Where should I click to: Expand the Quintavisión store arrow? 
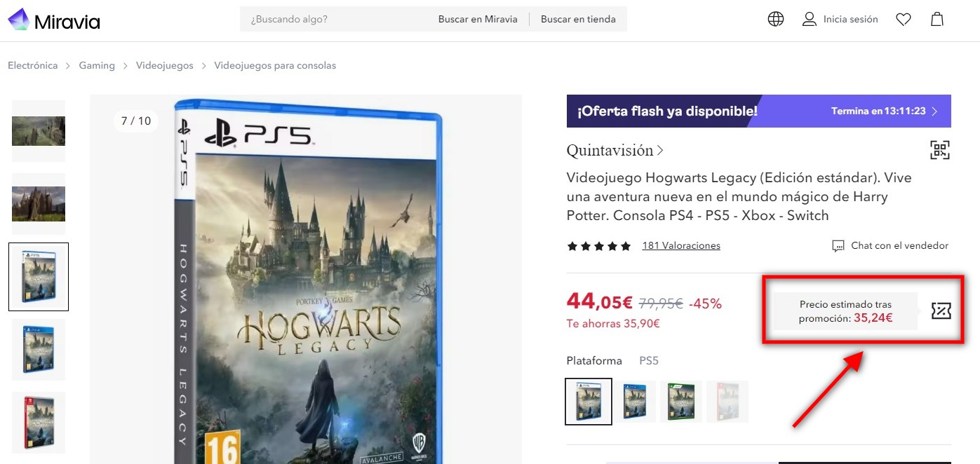tap(660, 150)
